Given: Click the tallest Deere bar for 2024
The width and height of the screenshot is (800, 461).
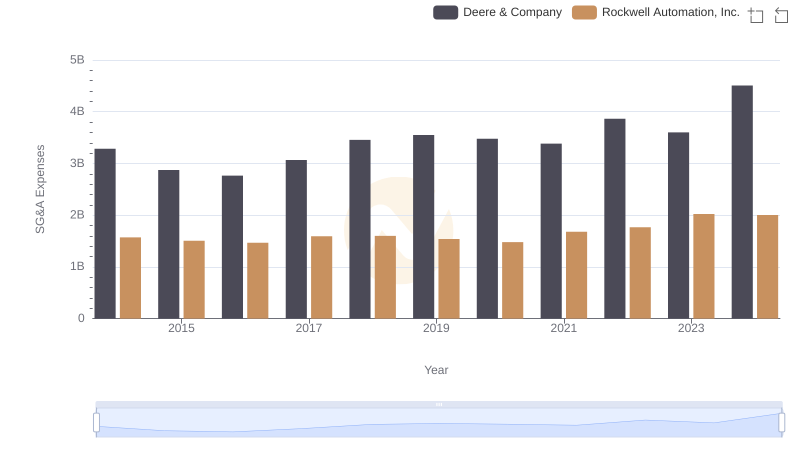Looking at the screenshot, I should point(742,202).
